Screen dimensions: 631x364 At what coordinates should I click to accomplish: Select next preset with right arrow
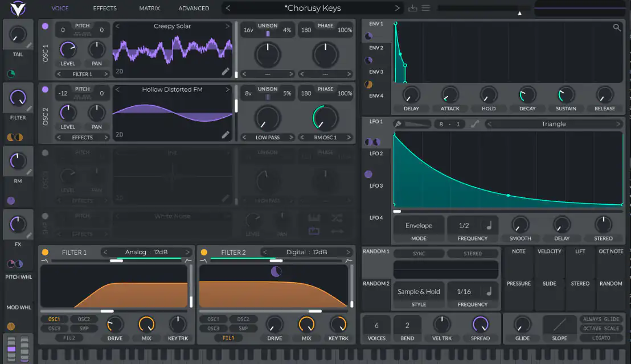click(x=397, y=8)
